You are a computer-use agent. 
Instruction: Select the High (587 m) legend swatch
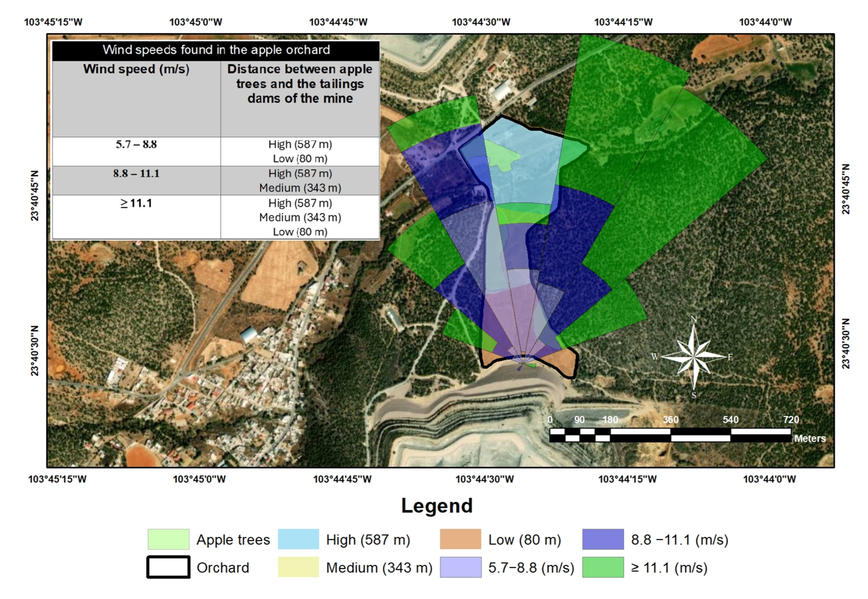298,539
